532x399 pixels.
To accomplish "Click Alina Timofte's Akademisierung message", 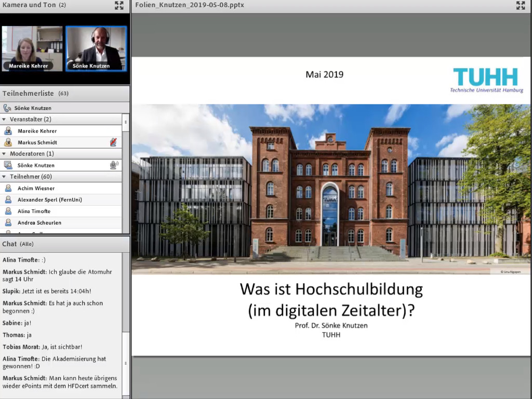I will tap(54, 362).
